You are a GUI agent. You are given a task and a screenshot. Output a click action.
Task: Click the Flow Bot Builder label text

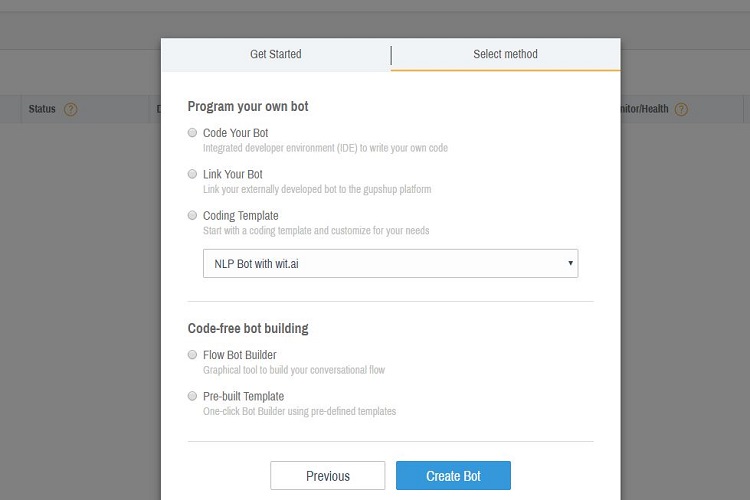pyautogui.click(x=240, y=355)
